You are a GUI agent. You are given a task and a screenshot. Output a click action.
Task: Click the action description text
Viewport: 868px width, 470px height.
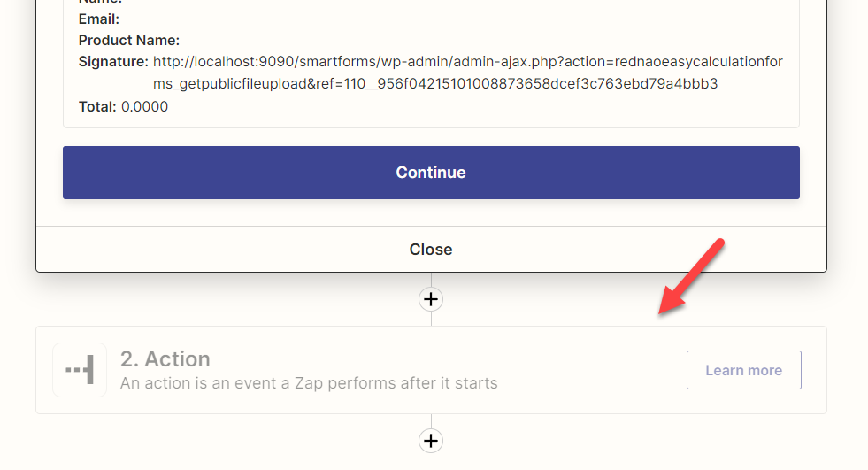[x=309, y=383]
